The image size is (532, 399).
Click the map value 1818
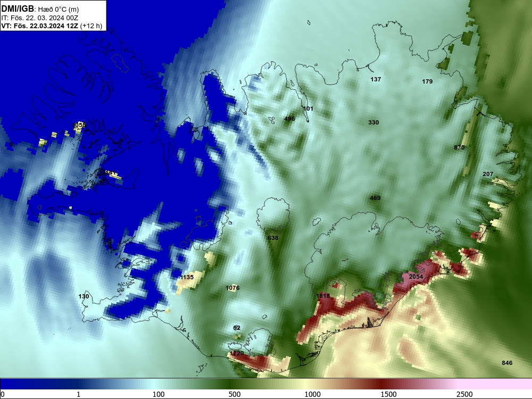(x=323, y=296)
